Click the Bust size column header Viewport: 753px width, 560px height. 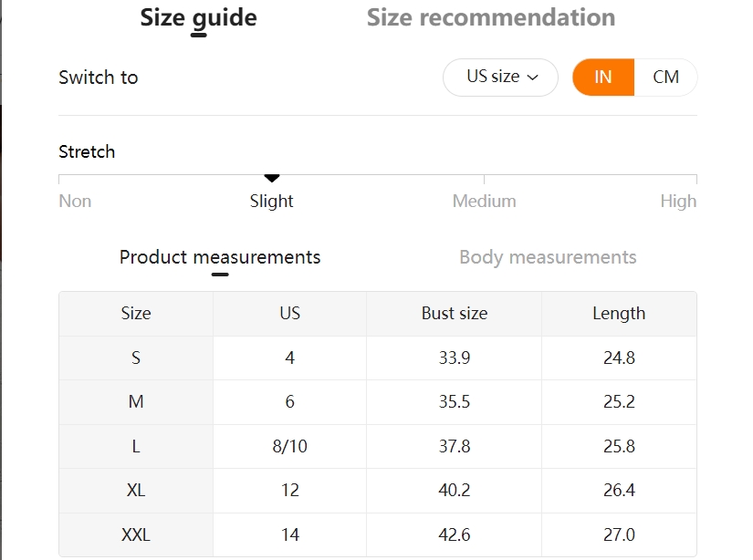click(x=455, y=314)
